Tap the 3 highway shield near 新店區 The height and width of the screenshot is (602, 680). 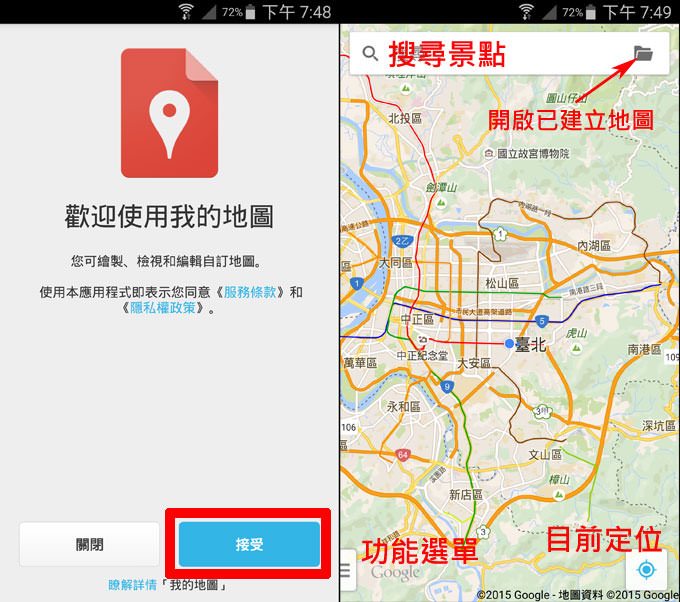point(483,532)
